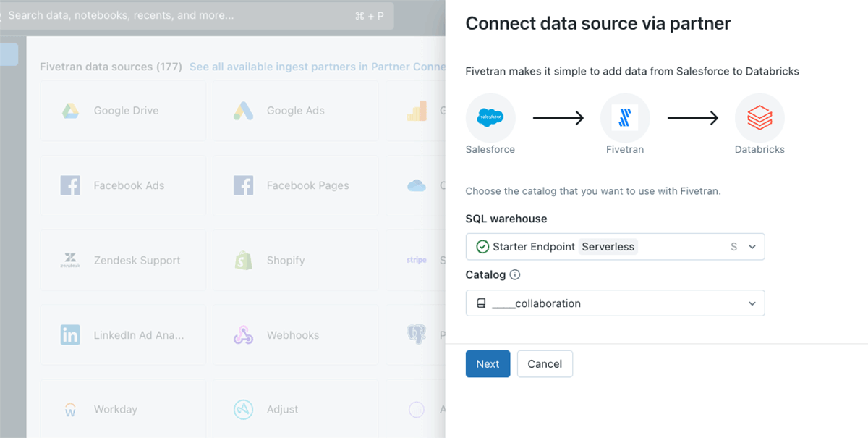Viewport: 868px width, 438px height.
Task: Click the Catalog info icon
Action: point(515,275)
